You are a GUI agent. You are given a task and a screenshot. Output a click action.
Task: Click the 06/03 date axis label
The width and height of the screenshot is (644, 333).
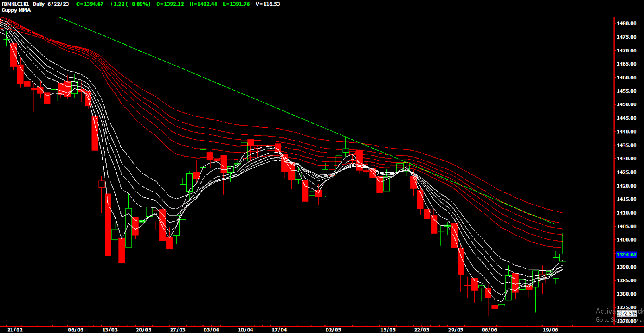pyautogui.click(x=76, y=330)
